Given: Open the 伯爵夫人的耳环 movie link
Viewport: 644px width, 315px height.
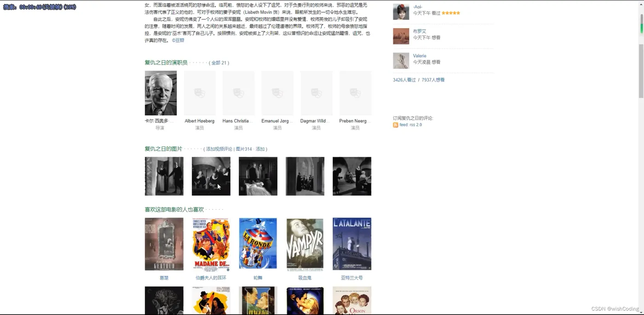Looking at the screenshot, I should point(211,278).
